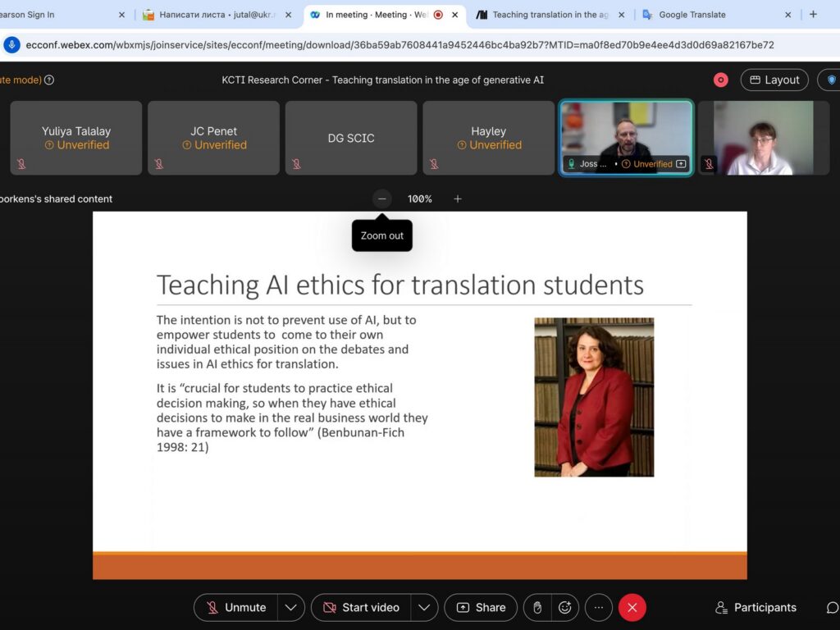This screenshot has height=630, width=840.
Task: Click the help icon beside mode label
Action: (x=49, y=80)
